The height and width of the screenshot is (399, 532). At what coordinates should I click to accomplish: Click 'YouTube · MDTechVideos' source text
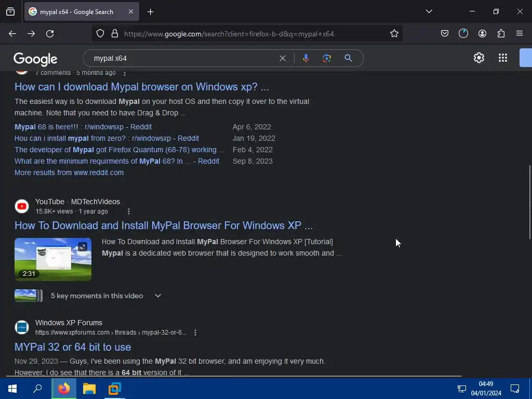pyautogui.click(x=77, y=202)
